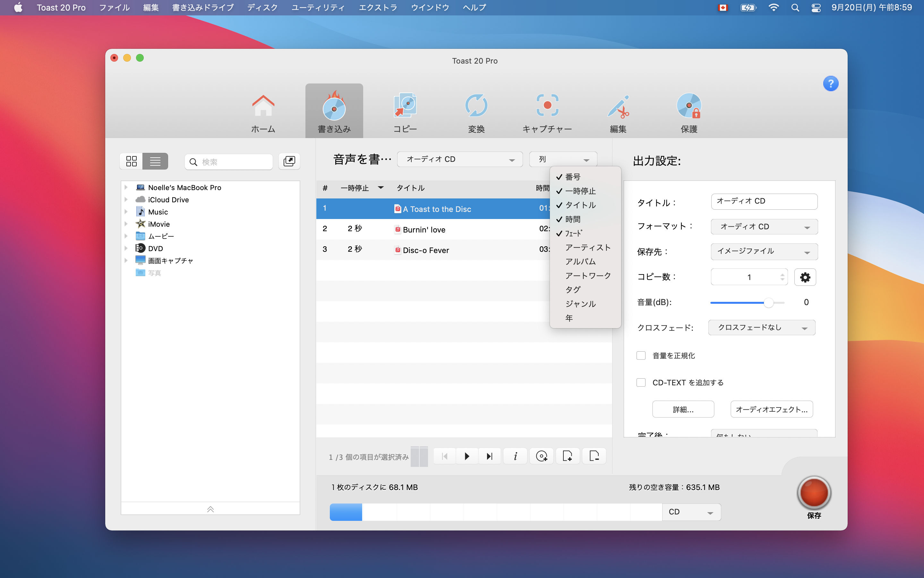Click the コピー数 stepper arrows
Screen dimensions: 924x578
782,277
